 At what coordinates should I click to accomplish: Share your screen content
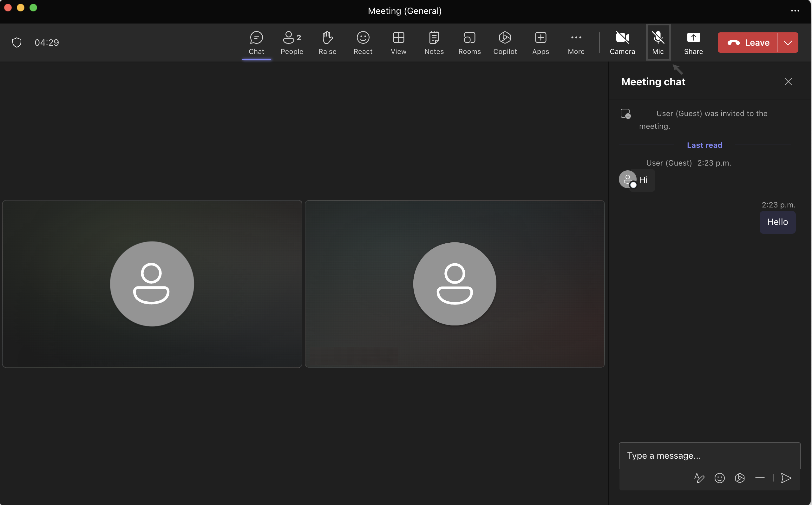coord(693,43)
